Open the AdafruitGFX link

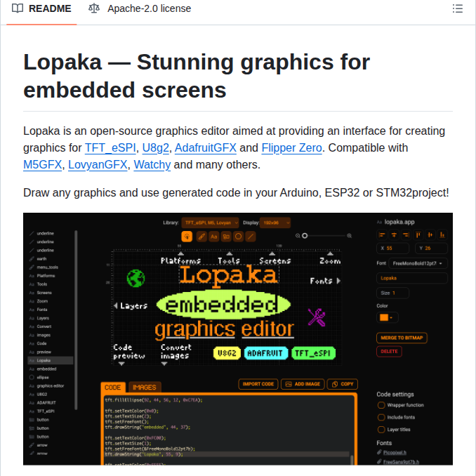(x=206, y=148)
